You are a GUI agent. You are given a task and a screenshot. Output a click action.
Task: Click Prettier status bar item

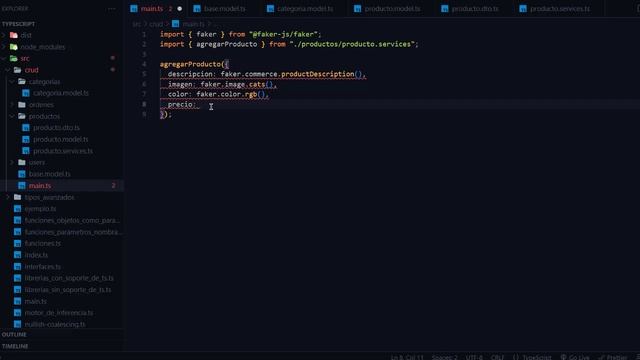pyautogui.click(x=612, y=357)
